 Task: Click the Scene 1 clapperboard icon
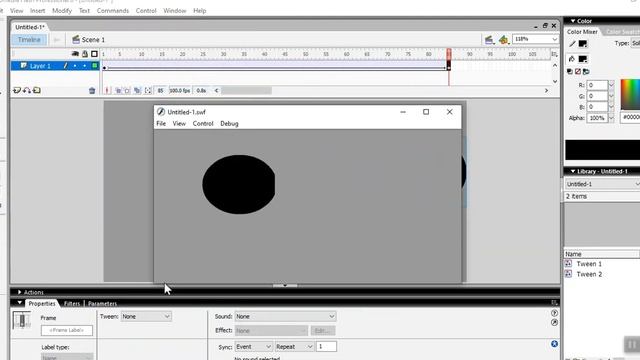point(76,40)
